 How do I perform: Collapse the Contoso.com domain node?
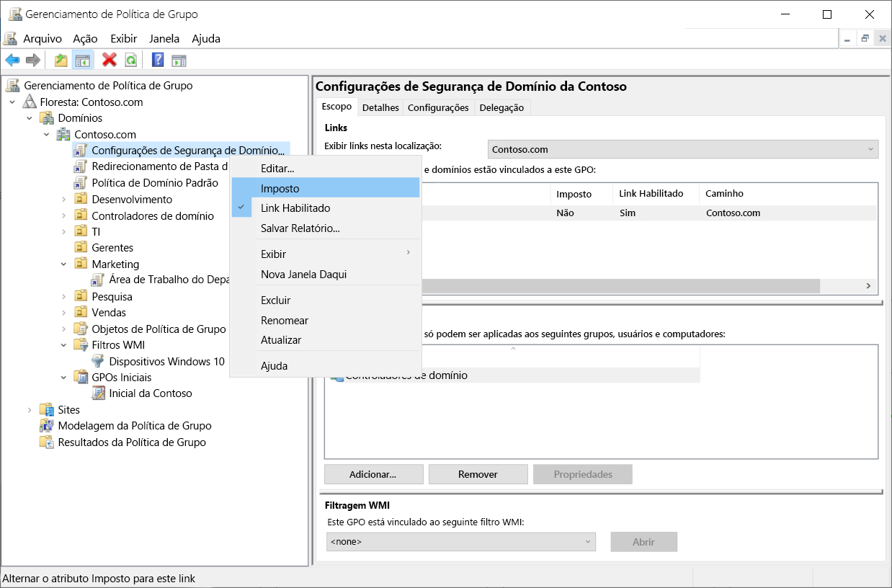(x=47, y=134)
